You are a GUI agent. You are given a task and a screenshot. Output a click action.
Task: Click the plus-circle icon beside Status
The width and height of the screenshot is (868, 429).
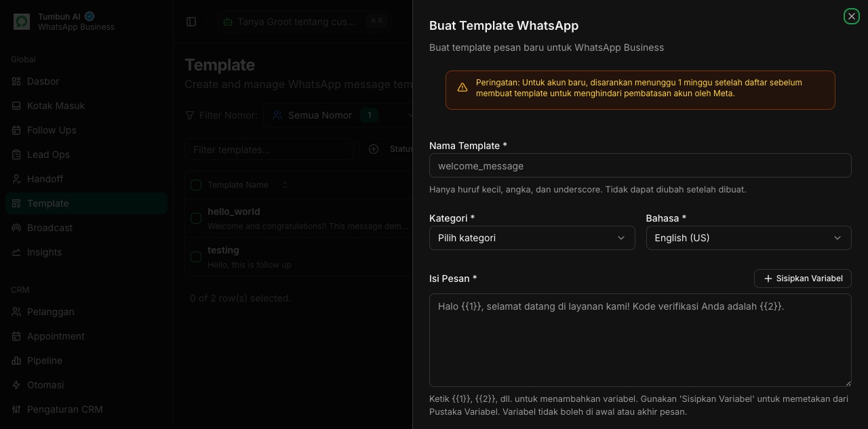point(374,149)
